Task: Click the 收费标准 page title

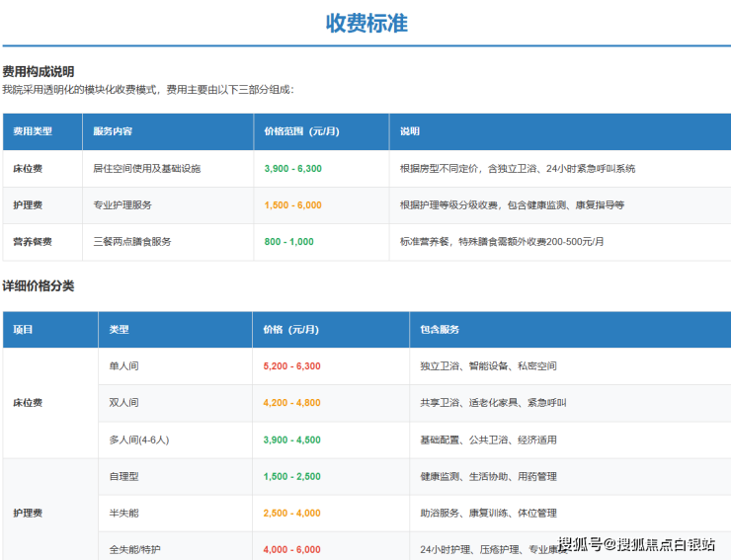Action: 365,23
